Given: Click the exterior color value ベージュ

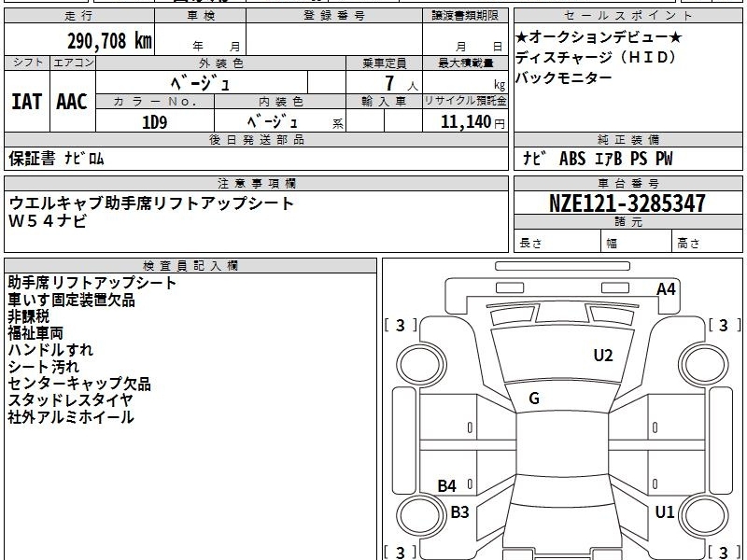Looking at the screenshot, I should 200,84.
